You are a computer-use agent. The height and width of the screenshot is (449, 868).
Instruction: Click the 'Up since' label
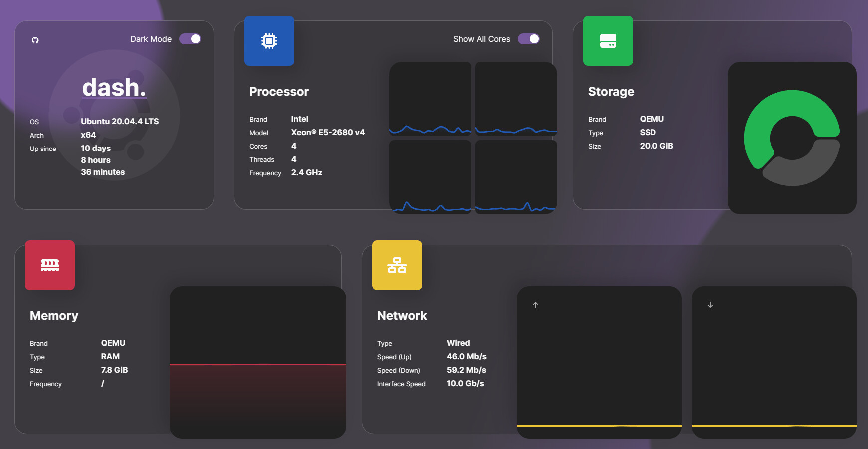pyautogui.click(x=43, y=149)
